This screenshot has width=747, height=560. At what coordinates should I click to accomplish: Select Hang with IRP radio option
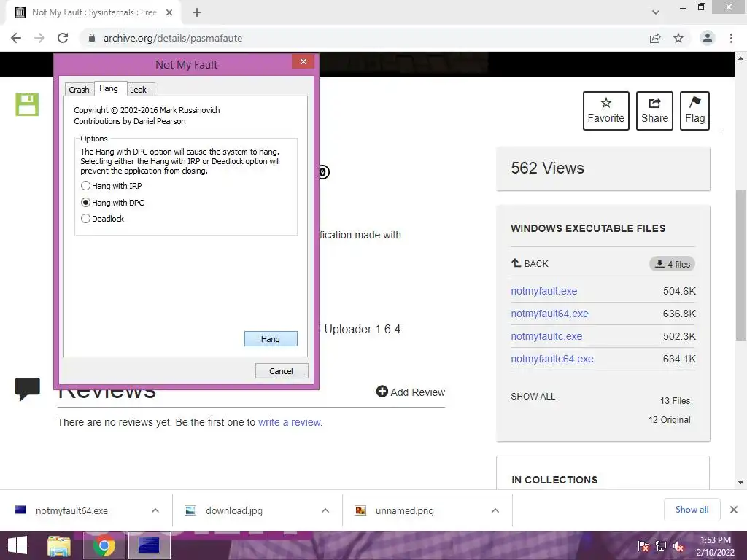[112, 186]
